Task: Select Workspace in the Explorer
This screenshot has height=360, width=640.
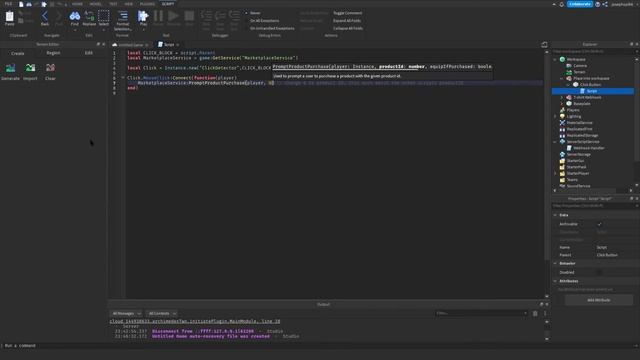Action: 576,59
